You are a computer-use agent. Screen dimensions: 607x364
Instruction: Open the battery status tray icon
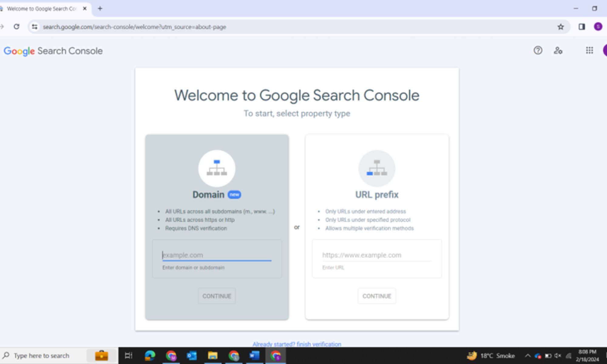tap(548, 356)
